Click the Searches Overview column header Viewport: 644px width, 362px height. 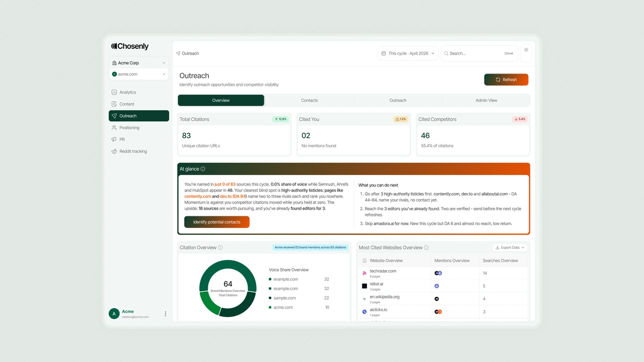[500, 260]
